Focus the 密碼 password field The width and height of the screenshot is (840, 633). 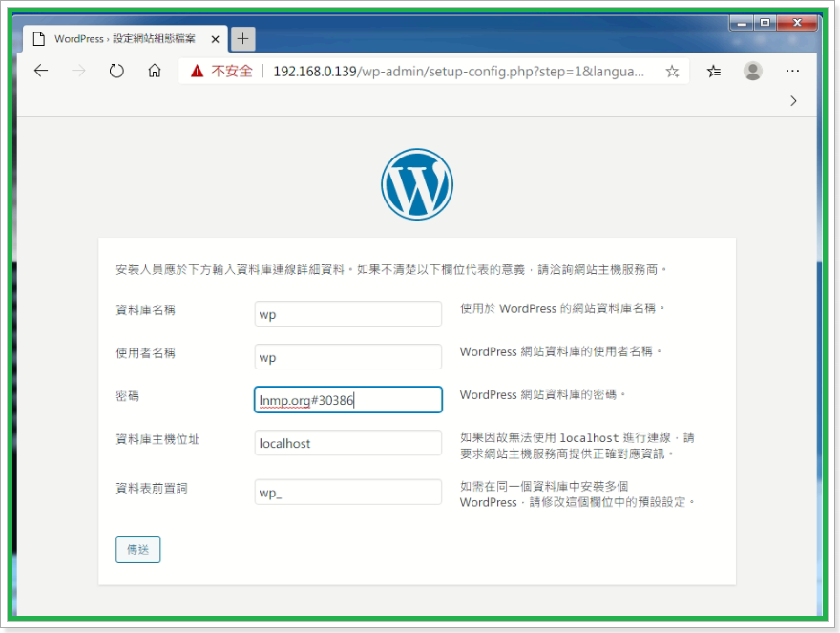pyautogui.click(x=348, y=400)
